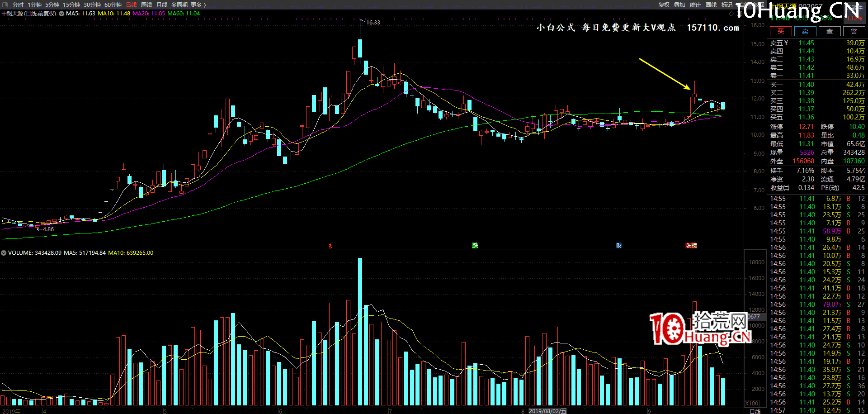Expand 更多 to show more timeframes
Viewport: 868px width, 414px height.
pyautogui.click(x=198, y=5)
